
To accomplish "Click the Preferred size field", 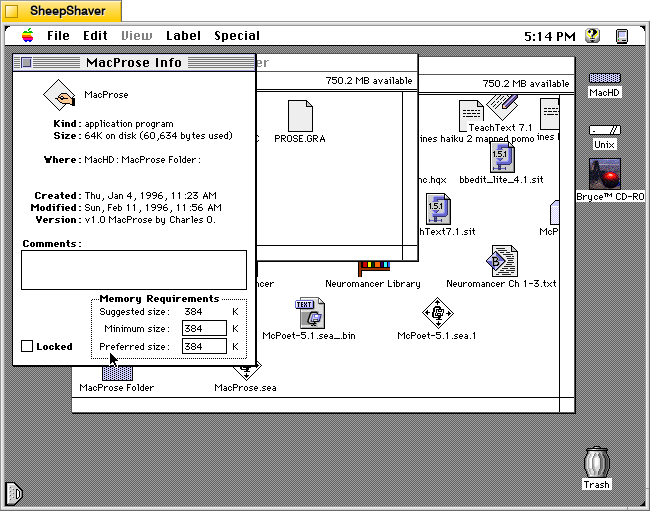I will tap(204, 346).
